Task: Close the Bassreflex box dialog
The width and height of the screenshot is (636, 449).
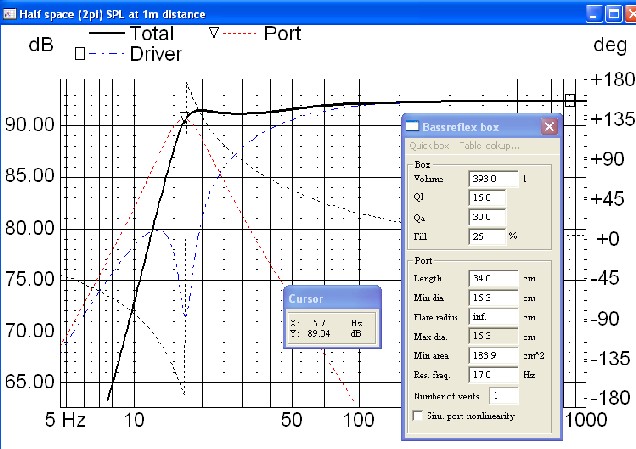Action: click(x=549, y=127)
